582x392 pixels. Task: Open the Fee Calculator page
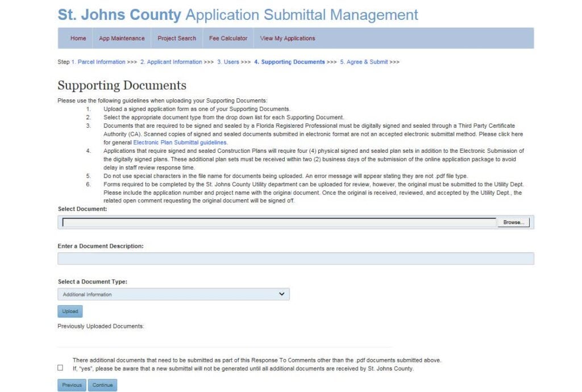pyautogui.click(x=227, y=38)
